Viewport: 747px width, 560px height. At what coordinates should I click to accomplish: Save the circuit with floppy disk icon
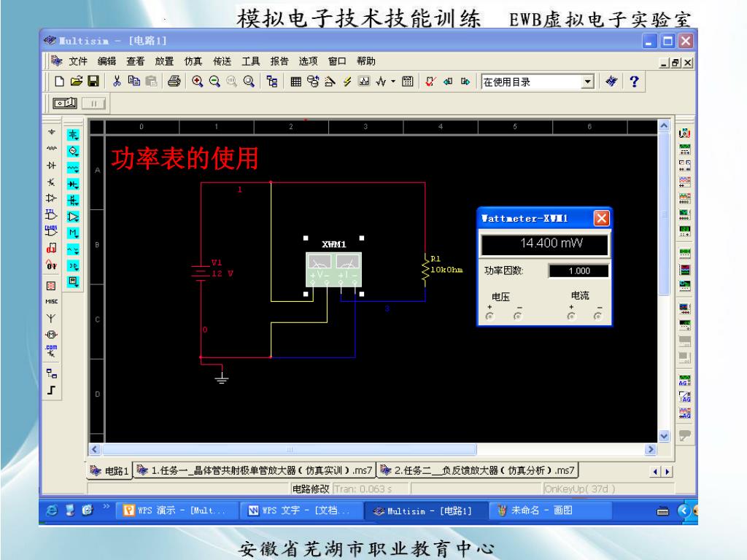point(93,82)
